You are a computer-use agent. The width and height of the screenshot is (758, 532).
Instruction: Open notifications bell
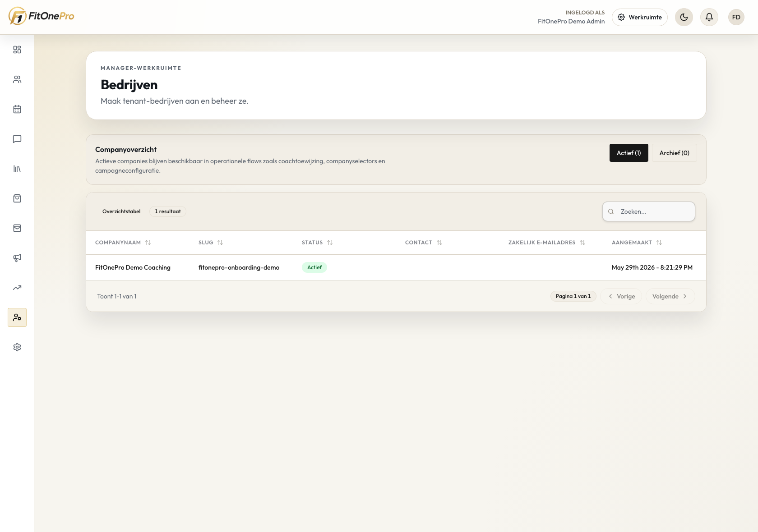click(x=709, y=17)
